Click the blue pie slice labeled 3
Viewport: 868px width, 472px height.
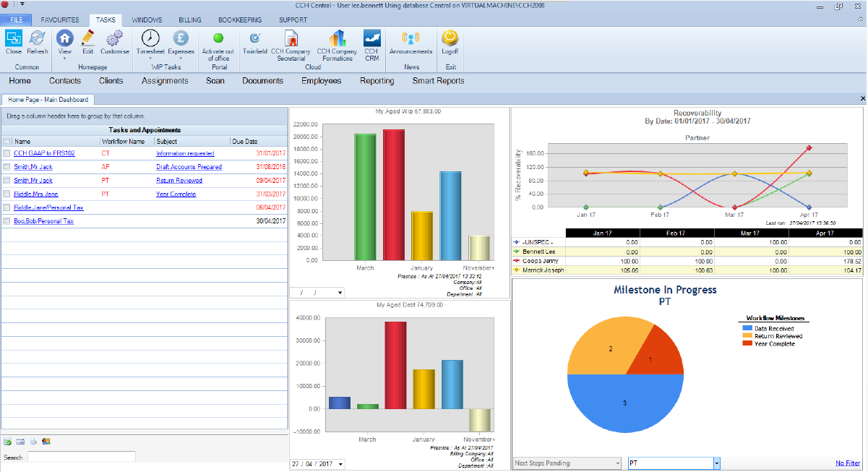tap(625, 403)
